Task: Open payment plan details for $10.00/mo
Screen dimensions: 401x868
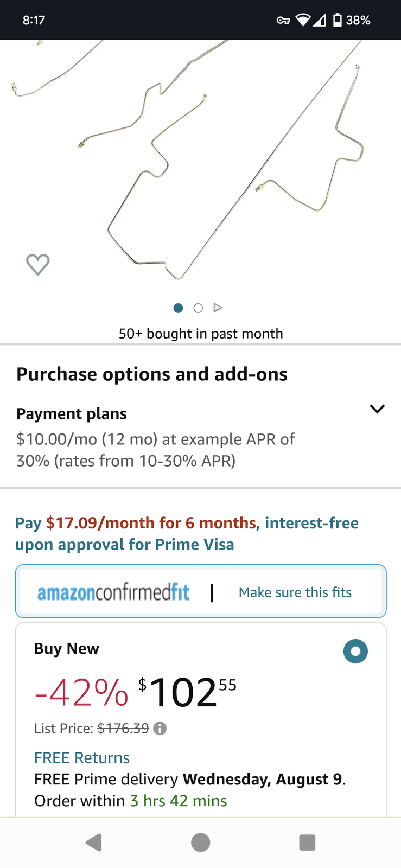Action: click(155, 450)
